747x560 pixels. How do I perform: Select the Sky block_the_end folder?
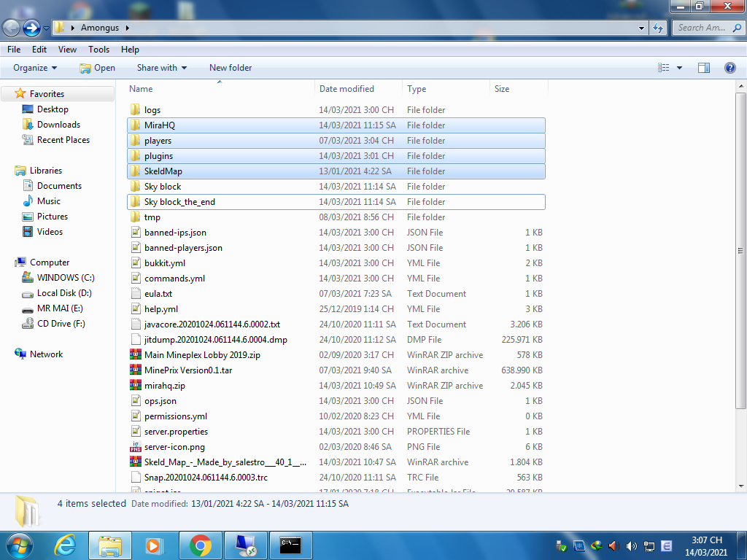click(336, 202)
